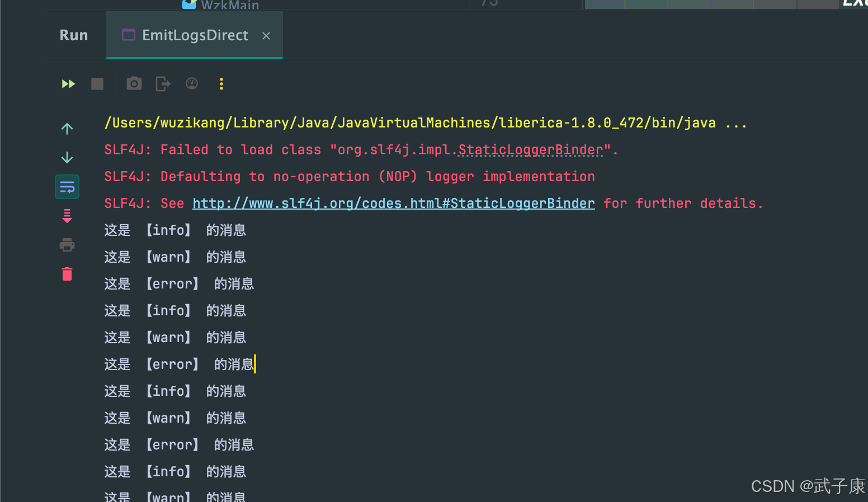Open the slf4j.org StaticLoggerBinder link

(x=393, y=203)
